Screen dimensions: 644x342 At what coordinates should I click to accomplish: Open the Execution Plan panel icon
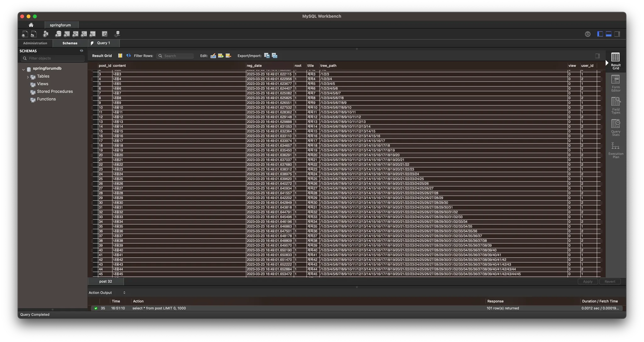tap(615, 150)
